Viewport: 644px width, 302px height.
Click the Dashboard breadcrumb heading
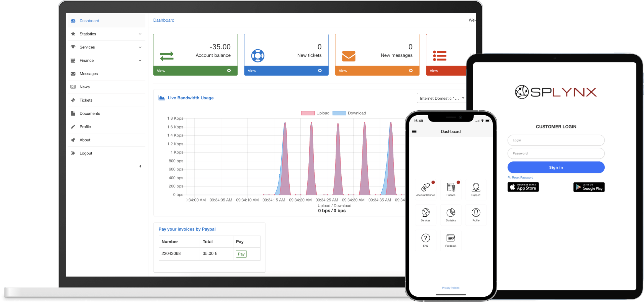[164, 20]
